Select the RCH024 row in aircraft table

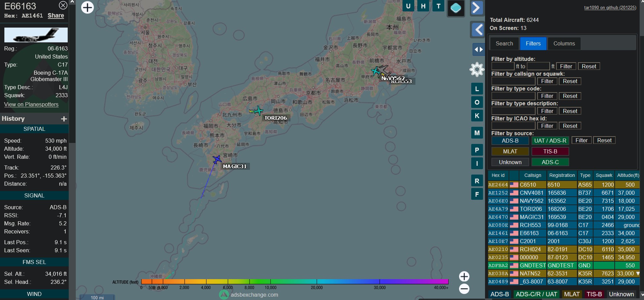coord(564,249)
